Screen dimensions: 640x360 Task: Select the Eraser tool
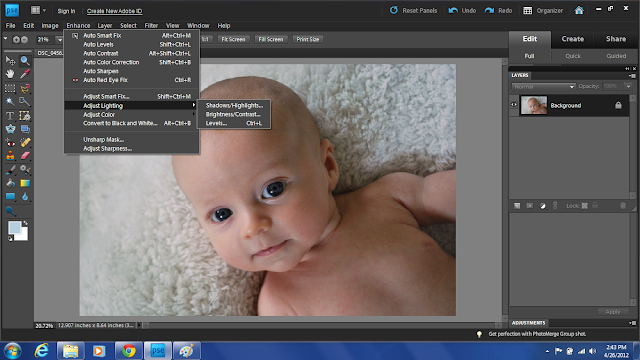(25, 156)
